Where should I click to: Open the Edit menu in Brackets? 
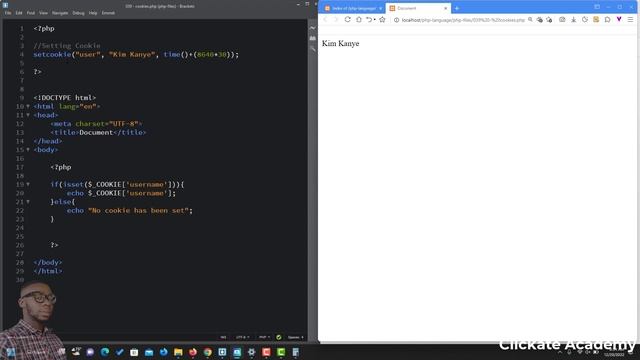[x=19, y=13]
